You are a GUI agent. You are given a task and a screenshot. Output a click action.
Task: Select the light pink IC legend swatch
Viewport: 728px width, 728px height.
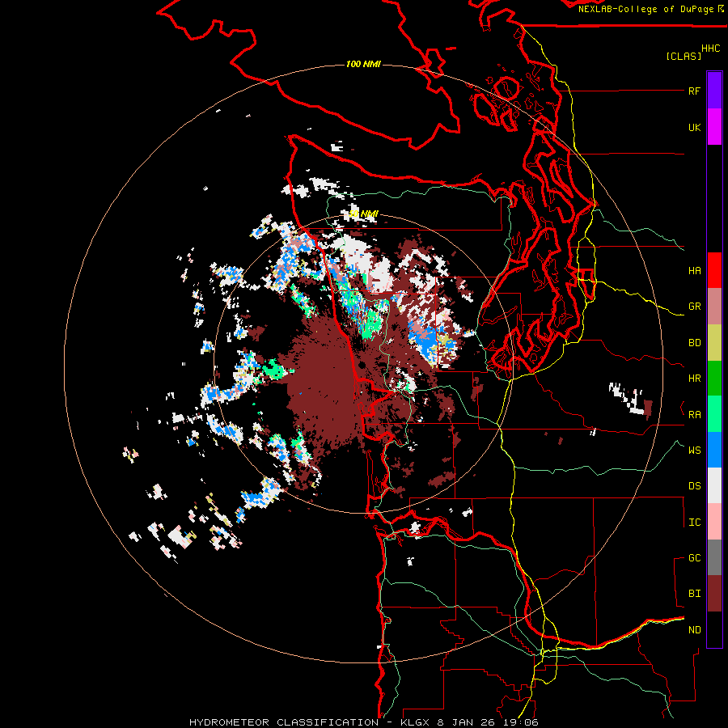coord(714,522)
